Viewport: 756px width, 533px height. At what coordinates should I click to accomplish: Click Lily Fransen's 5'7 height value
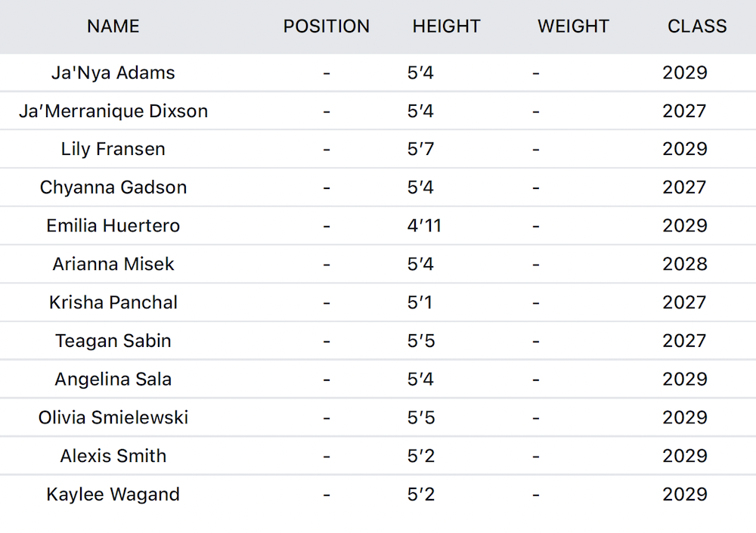point(420,149)
